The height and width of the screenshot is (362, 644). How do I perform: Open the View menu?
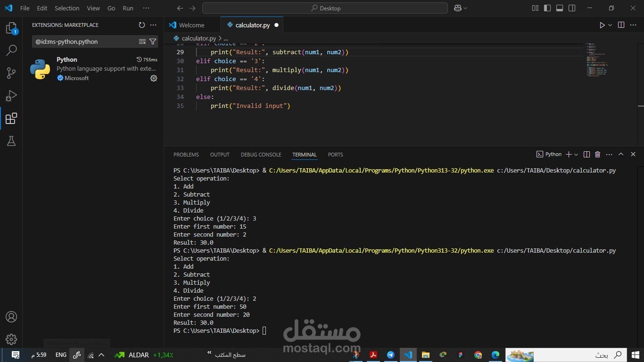pyautogui.click(x=93, y=8)
